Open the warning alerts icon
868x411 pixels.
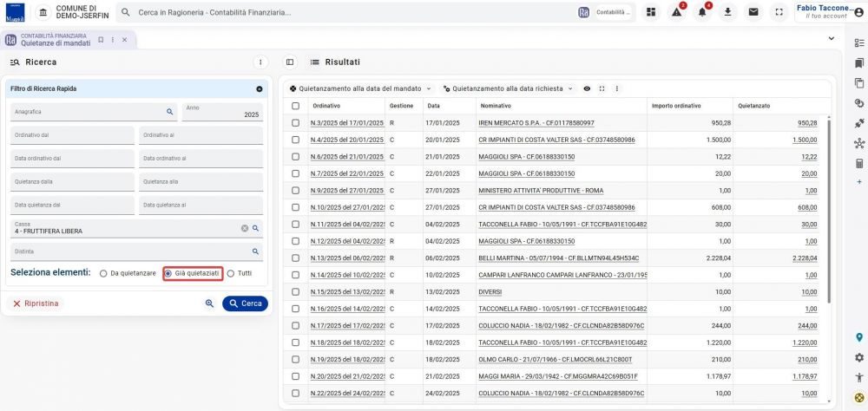click(x=676, y=12)
